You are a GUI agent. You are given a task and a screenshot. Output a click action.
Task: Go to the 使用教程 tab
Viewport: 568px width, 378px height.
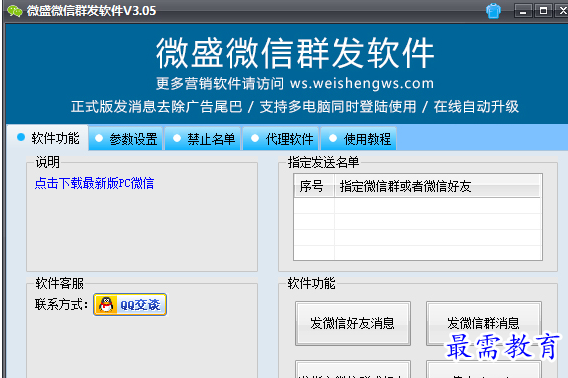359,139
